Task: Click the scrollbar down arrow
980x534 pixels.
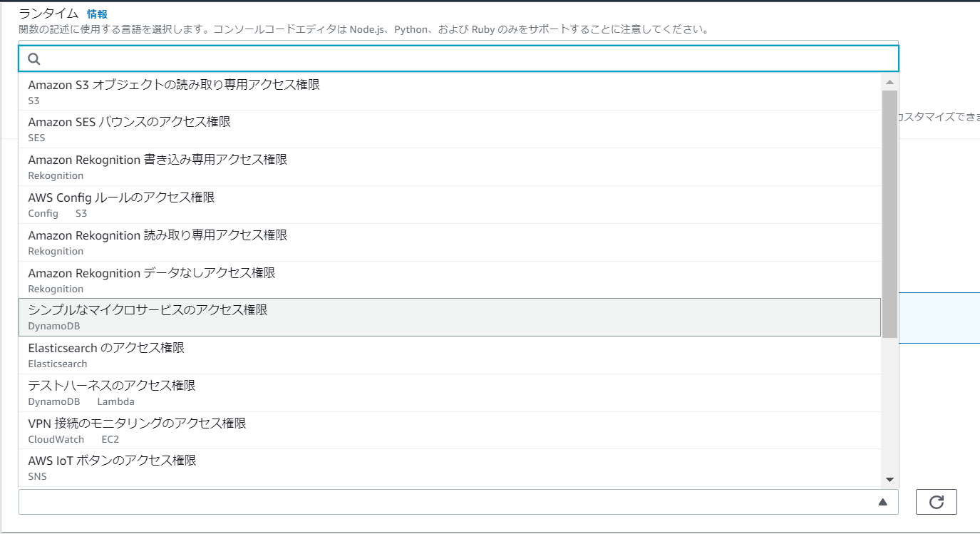Action: pyautogui.click(x=889, y=479)
